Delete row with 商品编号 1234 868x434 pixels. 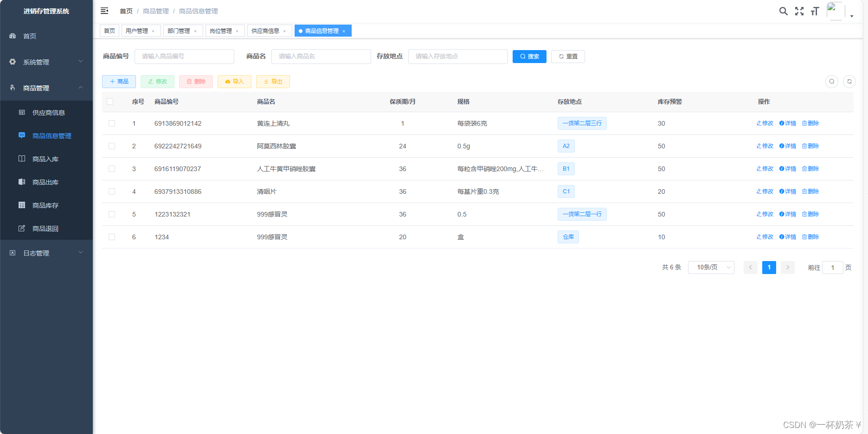point(810,237)
